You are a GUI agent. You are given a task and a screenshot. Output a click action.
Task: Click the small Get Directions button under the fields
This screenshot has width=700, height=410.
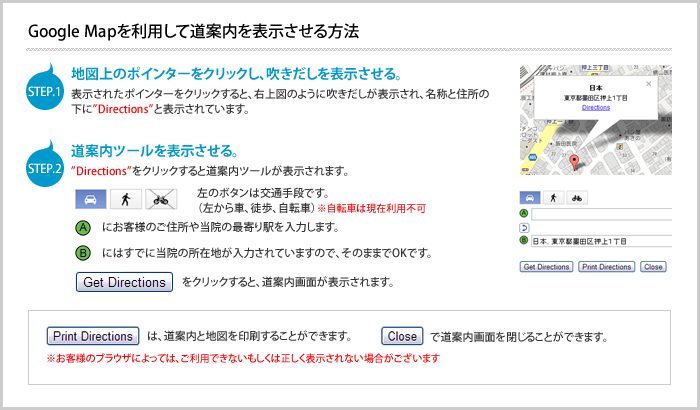(x=546, y=267)
